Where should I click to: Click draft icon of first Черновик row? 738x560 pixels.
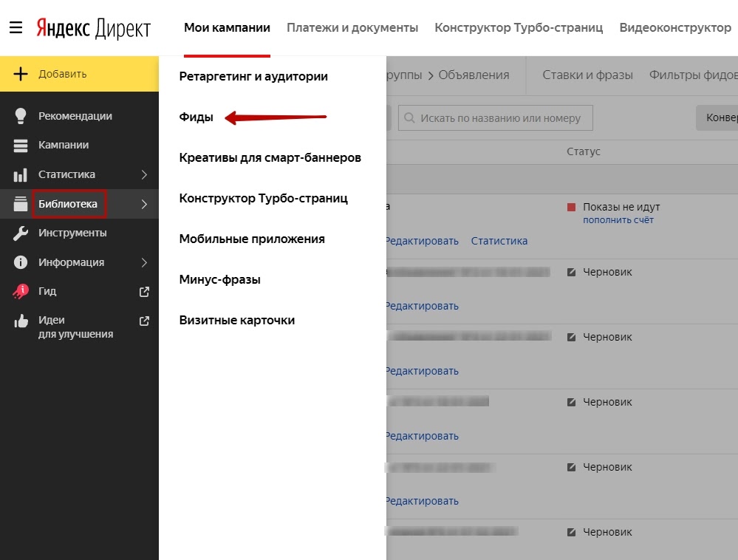(x=571, y=272)
